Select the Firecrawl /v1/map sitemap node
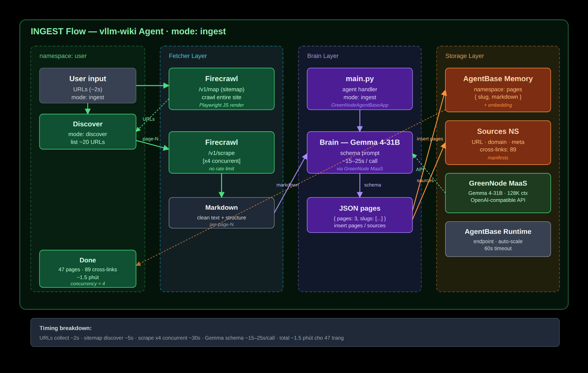 pyautogui.click(x=221, y=89)
